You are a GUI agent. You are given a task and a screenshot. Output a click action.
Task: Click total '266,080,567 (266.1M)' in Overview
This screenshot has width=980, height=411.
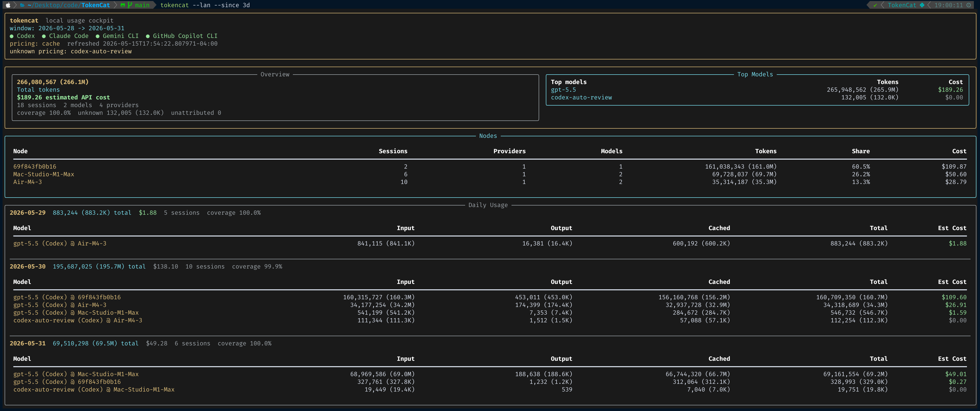[x=52, y=82]
